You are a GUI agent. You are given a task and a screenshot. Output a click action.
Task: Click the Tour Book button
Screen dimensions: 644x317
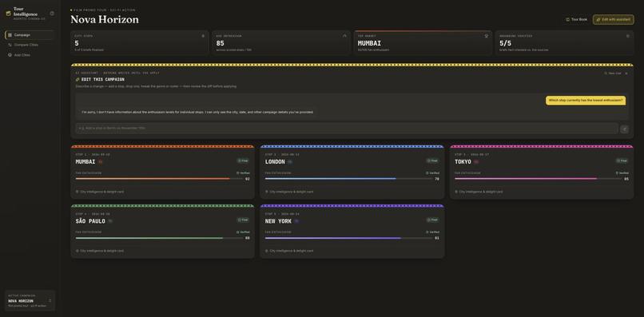pos(577,19)
